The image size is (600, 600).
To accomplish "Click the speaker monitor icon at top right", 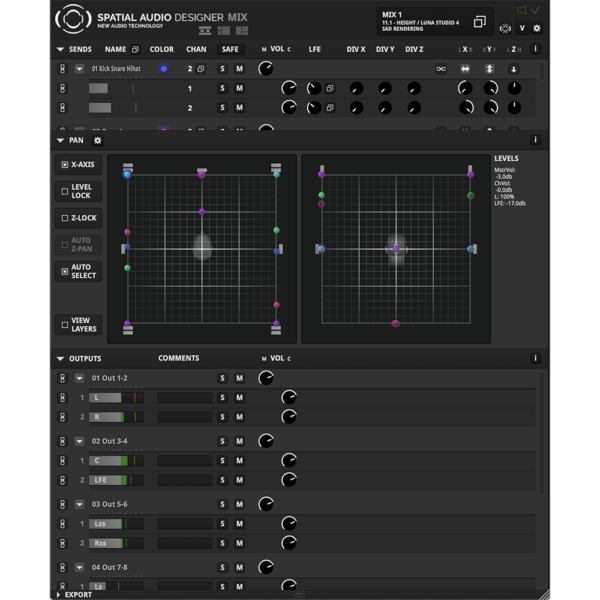I will 521,10.
